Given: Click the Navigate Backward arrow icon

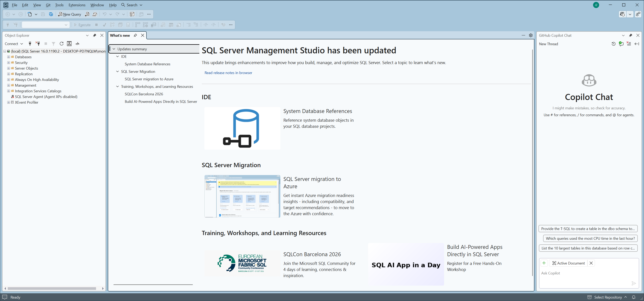Looking at the screenshot, I should pyautogui.click(x=8, y=14).
